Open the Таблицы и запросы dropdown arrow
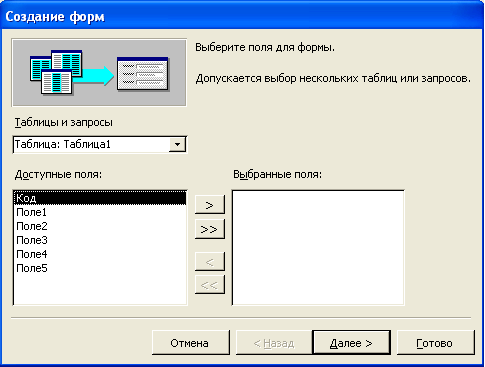 point(177,145)
